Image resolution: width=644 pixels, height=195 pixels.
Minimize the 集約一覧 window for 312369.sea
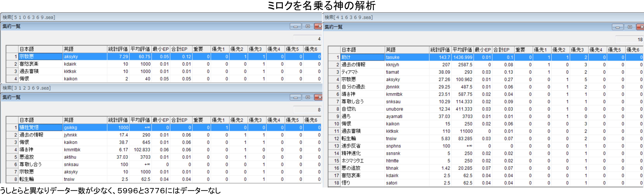295,97
